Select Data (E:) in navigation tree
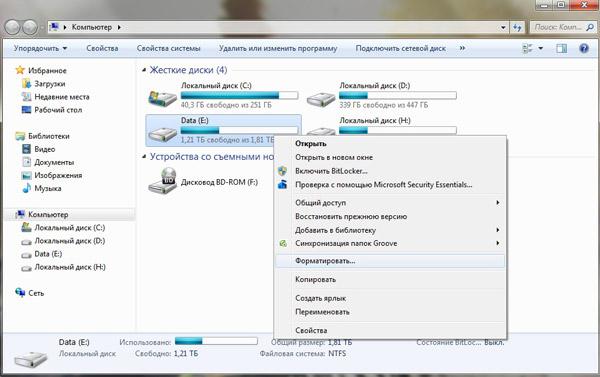 [x=48, y=254]
